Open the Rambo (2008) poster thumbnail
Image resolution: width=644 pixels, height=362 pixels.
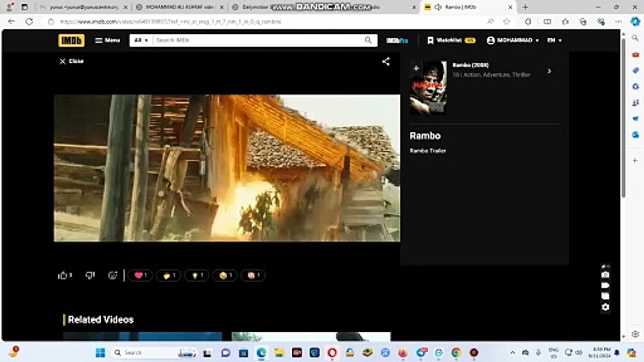pos(428,87)
